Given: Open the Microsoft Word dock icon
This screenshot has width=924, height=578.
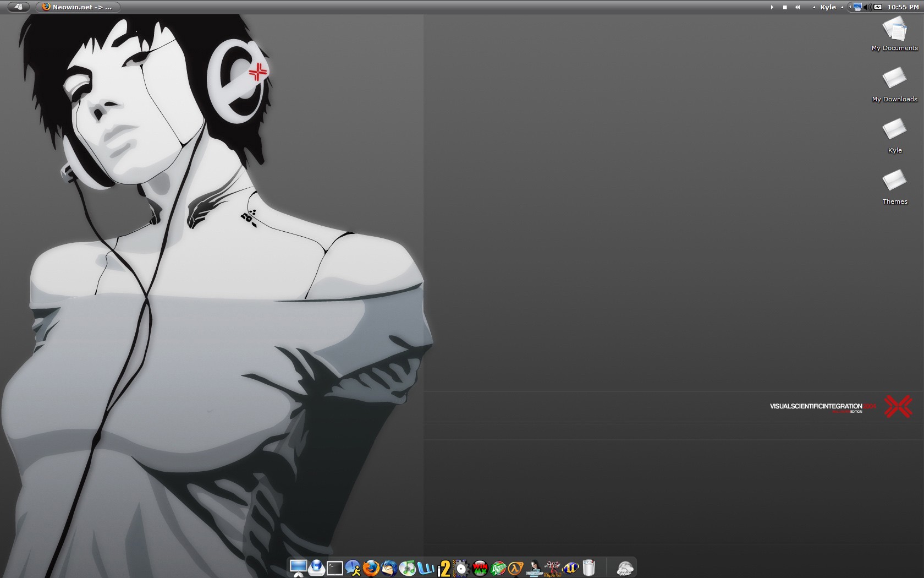Looking at the screenshot, I should 426,568.
